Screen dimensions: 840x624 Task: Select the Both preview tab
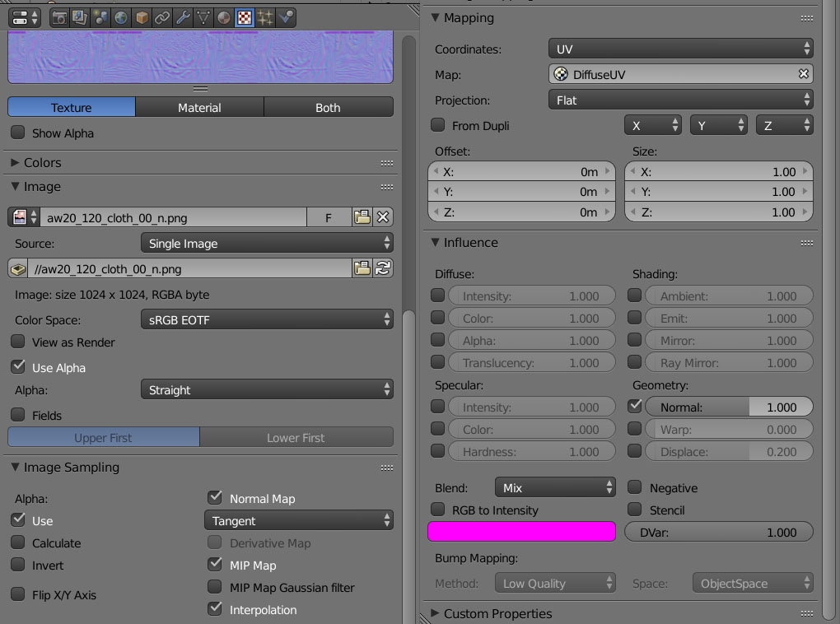pyautogui.click(x=328, y=107)
